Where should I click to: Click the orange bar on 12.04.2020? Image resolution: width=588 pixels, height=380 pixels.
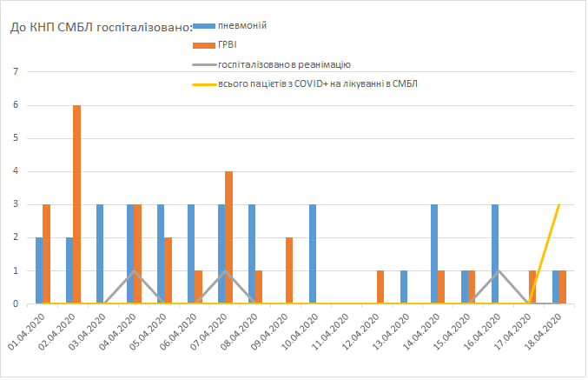click(x=380, y=287)
